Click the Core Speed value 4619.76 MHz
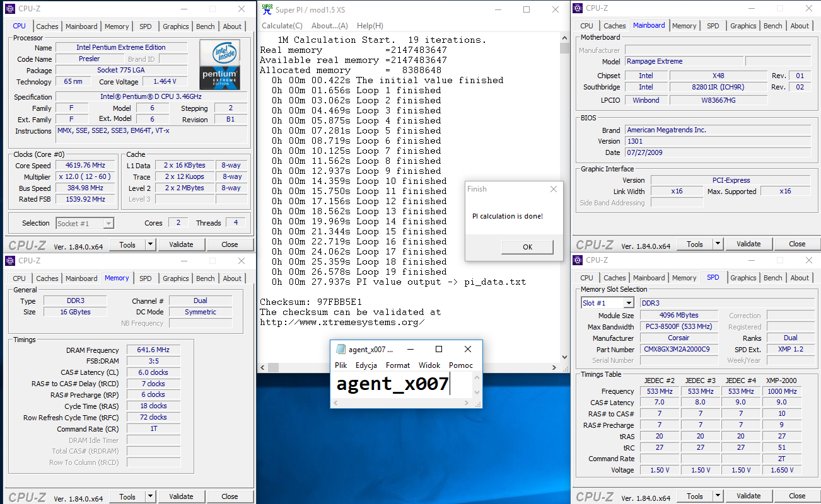821x504 pixels. pyautogui.click(x=86, y=166)
